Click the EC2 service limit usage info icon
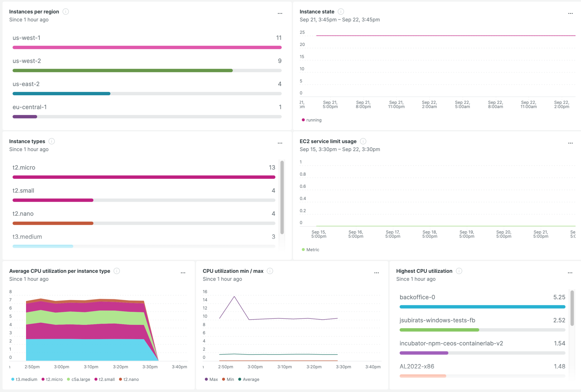This screenshot has width=581, height=392. point(363,141)
